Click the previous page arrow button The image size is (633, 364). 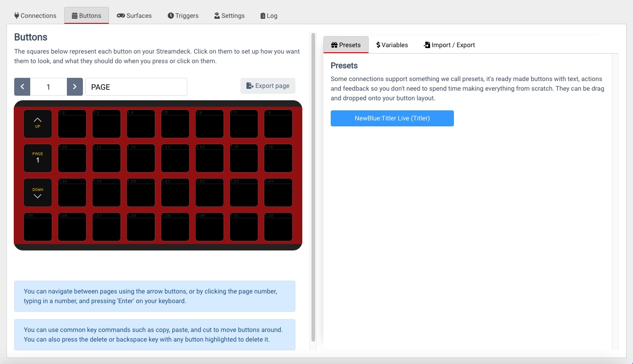click(x=22, y=87)
